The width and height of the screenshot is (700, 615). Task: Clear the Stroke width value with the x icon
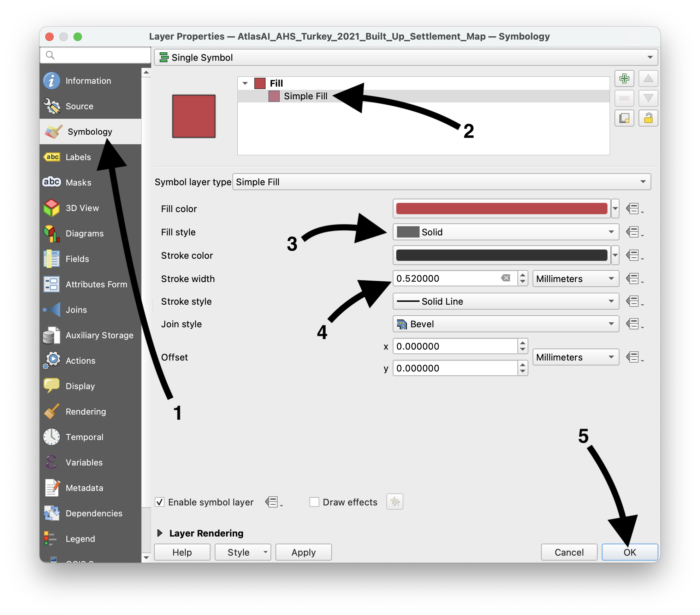[x=506, y=278]
